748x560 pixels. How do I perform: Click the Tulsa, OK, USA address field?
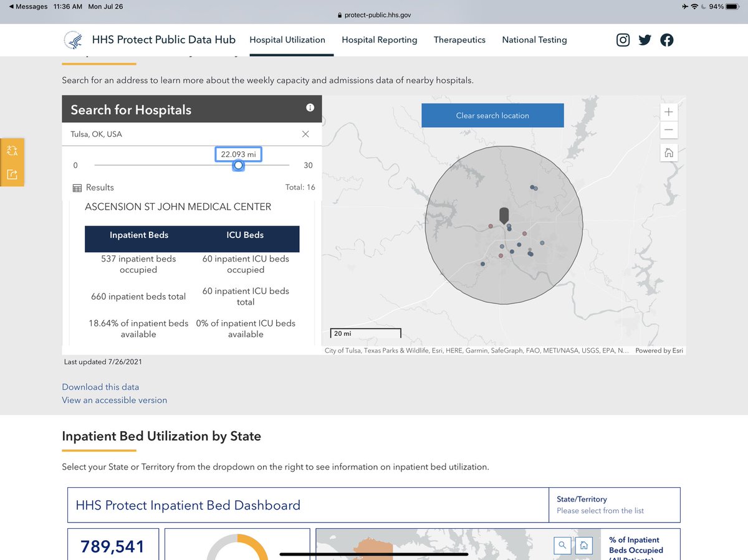point(181,134)
